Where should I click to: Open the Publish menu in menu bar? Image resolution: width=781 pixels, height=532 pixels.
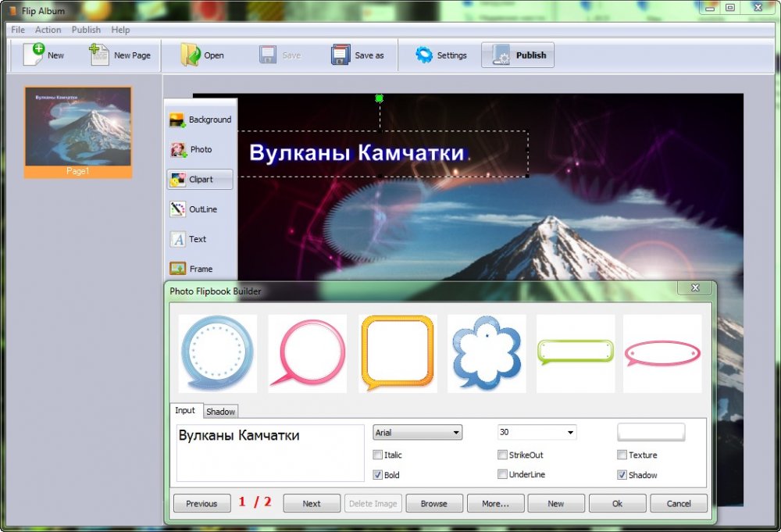[86, 30]
